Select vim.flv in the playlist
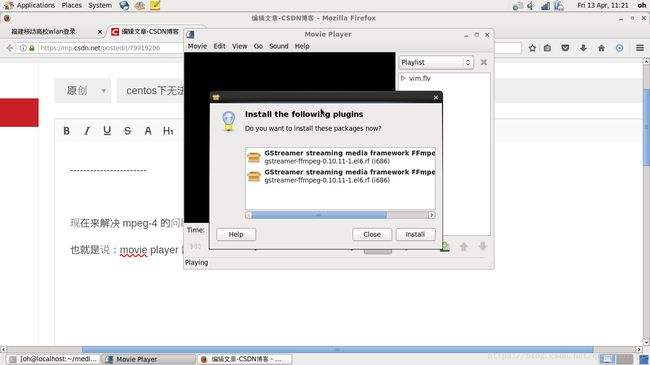650x365 pixels. 420,78
